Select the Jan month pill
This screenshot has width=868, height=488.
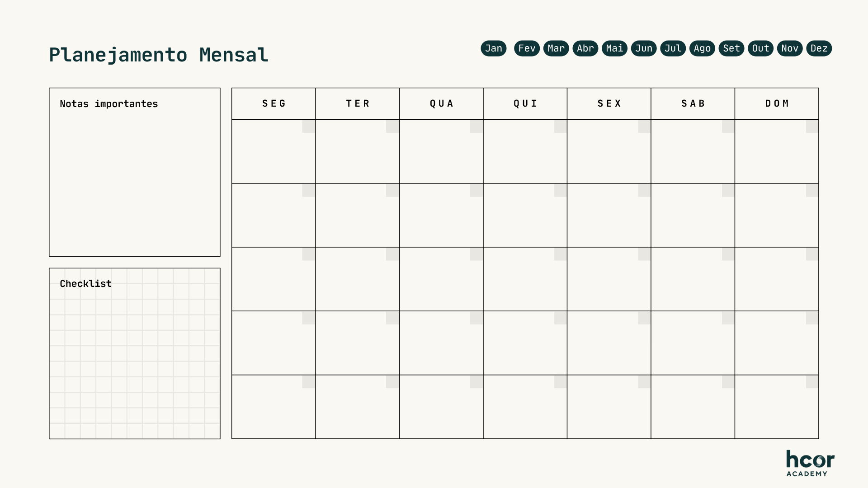coord(494,48)
